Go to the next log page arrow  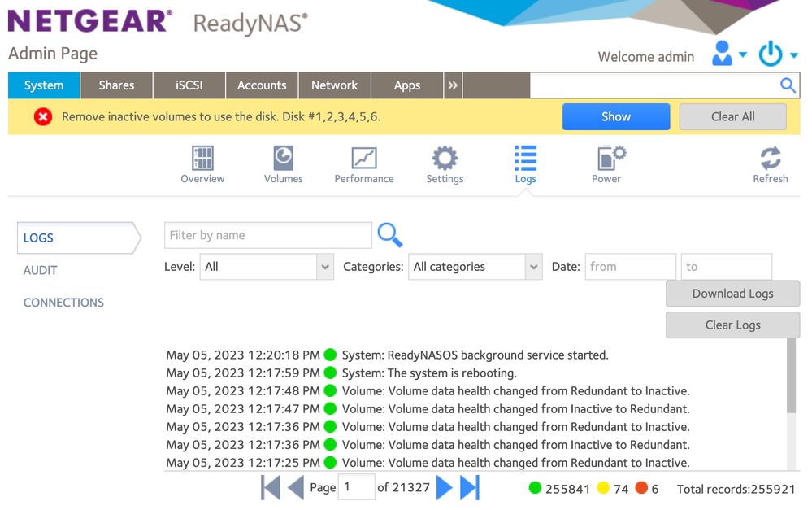click(x=444, y=487)
